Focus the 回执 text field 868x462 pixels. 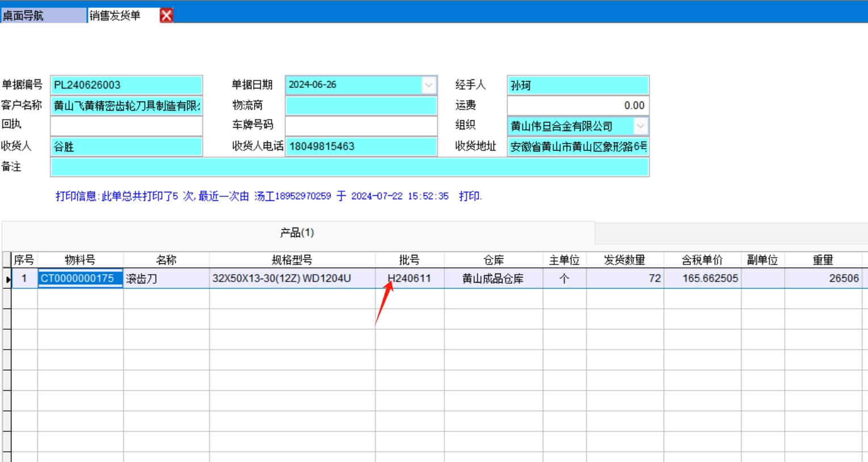(x=126, y=126)
